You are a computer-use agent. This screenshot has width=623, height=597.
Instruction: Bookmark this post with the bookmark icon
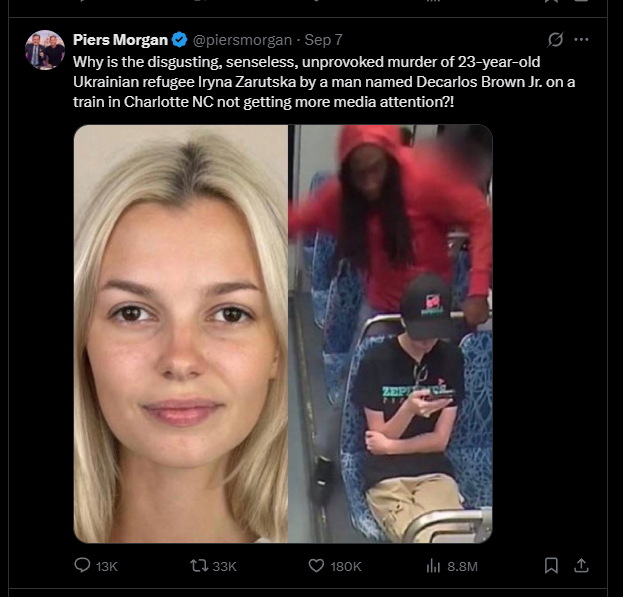coord(551,565)
